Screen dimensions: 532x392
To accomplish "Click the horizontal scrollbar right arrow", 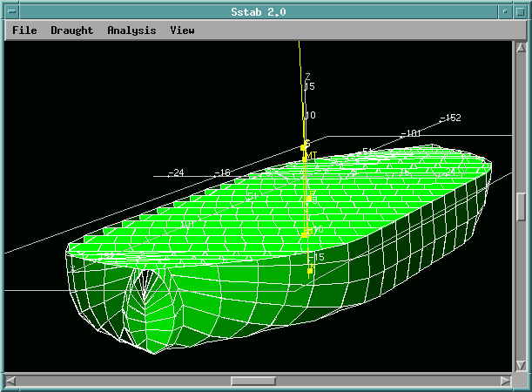I will (506, 381).
